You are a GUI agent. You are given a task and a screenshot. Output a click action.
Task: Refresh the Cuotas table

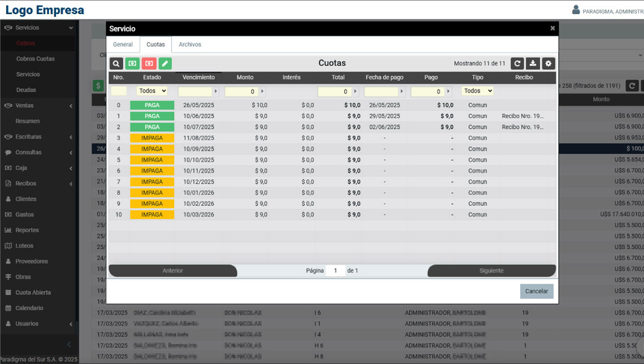pos(517,64)
